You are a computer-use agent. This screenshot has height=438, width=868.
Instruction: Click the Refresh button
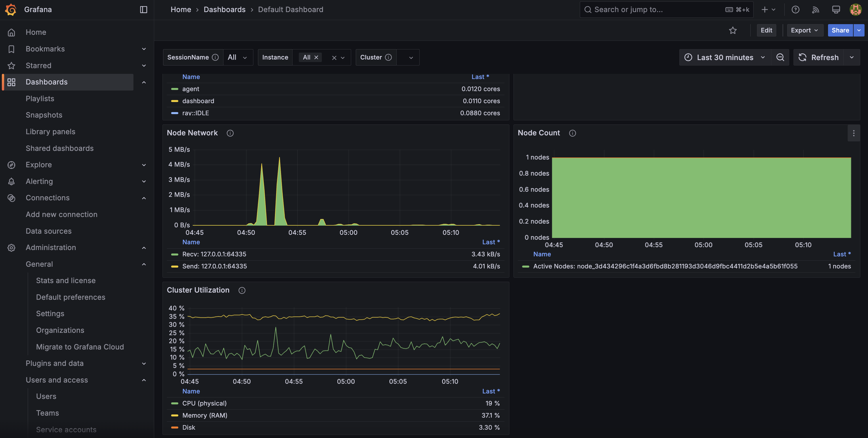819,57
